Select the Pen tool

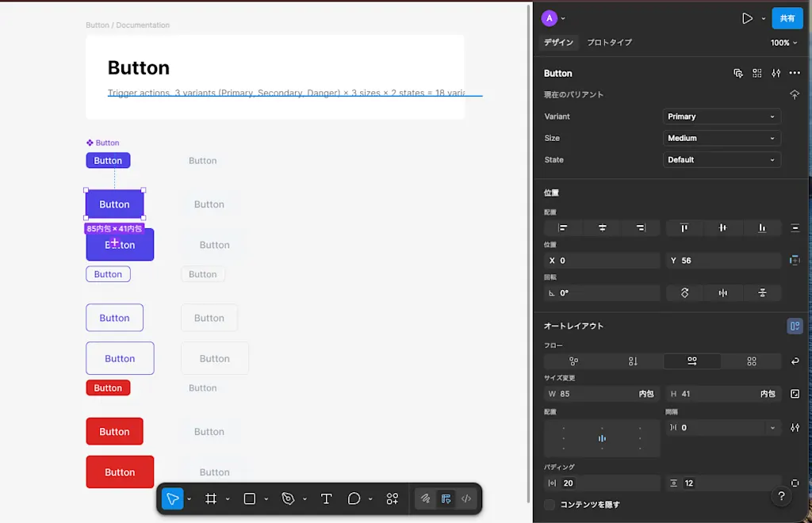click(288, 498)
